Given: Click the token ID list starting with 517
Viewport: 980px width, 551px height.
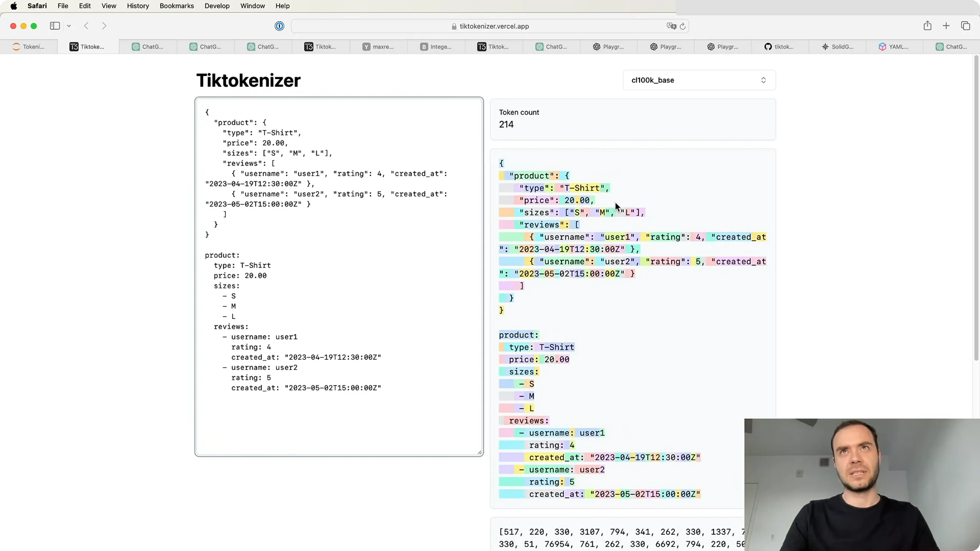Looking at the screenshot, I should (x=622, y=538).
